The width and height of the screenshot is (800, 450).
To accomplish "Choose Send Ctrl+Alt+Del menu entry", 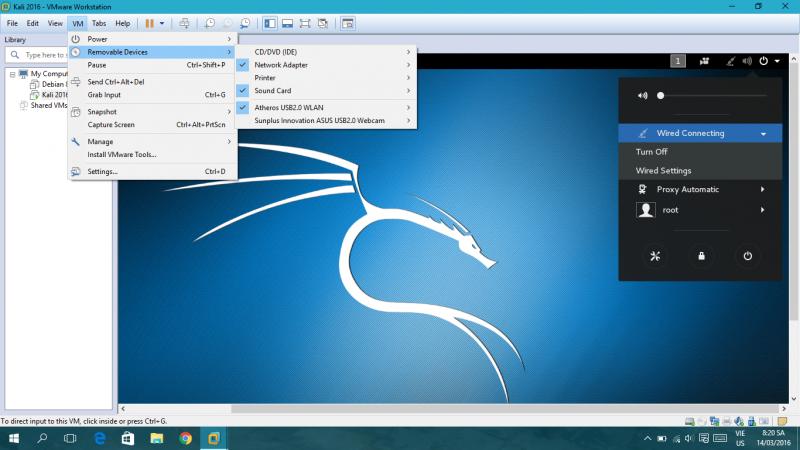I will [153, 82].
